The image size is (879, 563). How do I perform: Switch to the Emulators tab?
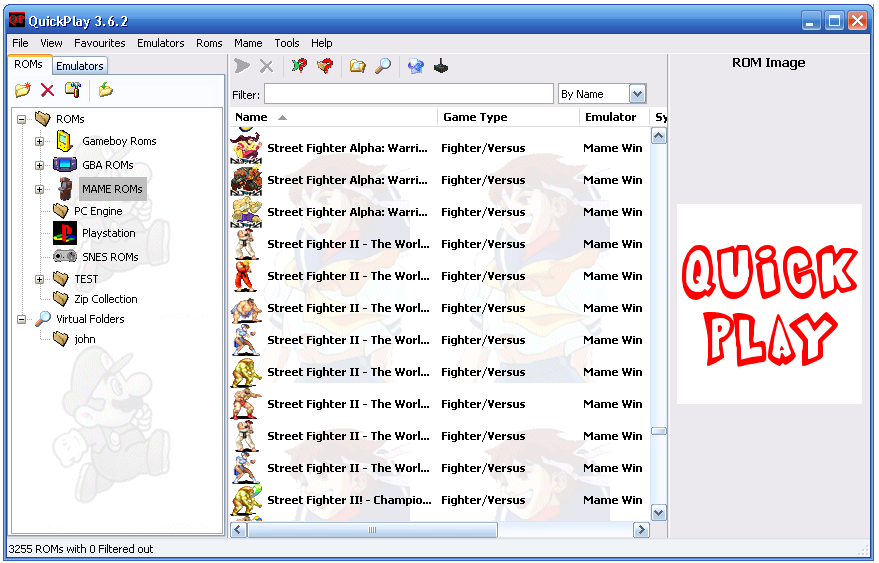[x=80, y=66]
